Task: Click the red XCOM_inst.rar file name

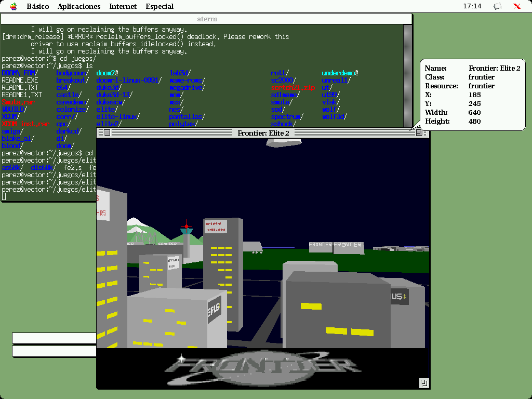Action: pos(25,124)
